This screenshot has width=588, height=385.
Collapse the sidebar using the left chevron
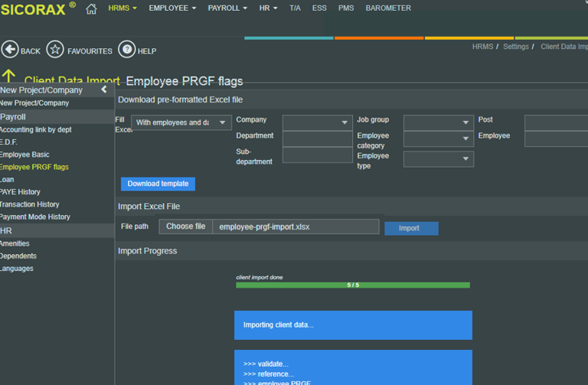click(104, 90)
